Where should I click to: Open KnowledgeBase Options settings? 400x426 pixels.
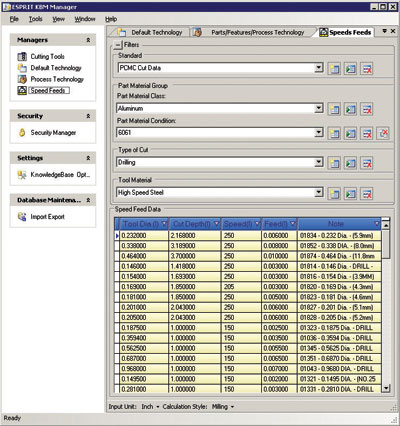pos(54,175)
